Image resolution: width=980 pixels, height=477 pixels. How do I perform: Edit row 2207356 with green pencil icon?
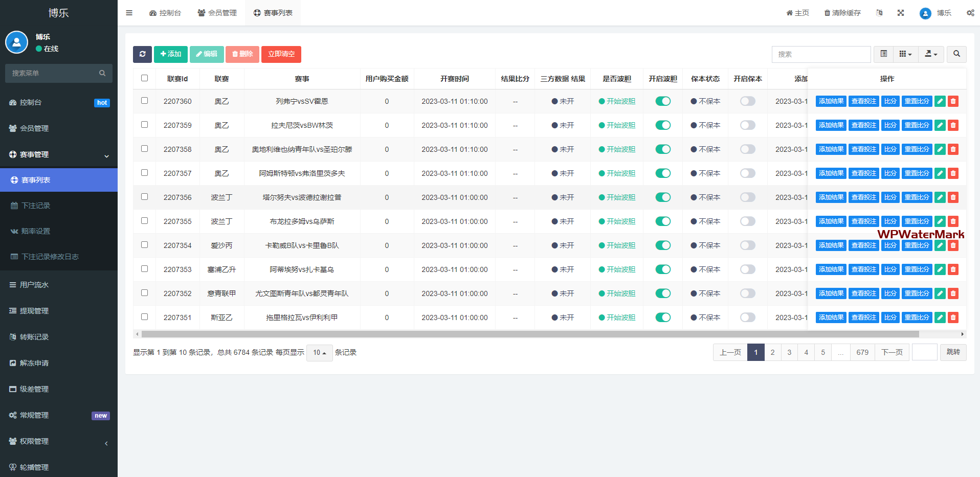940,197
